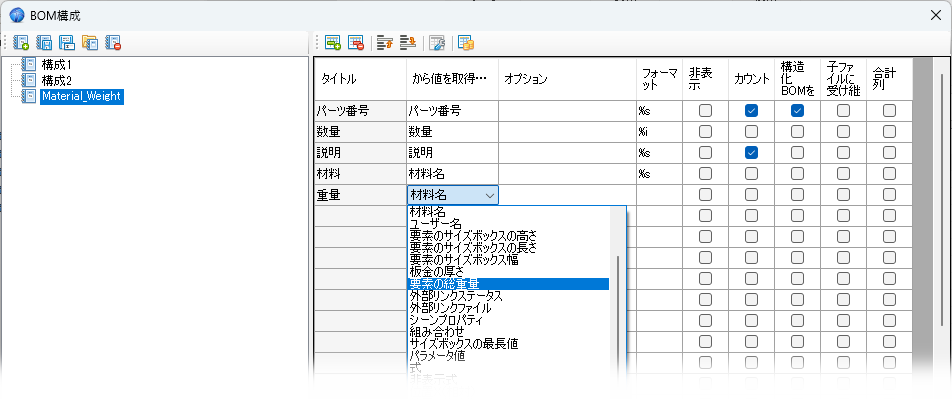Choose 組み合わせ from the dropdown list

(509, 332)
